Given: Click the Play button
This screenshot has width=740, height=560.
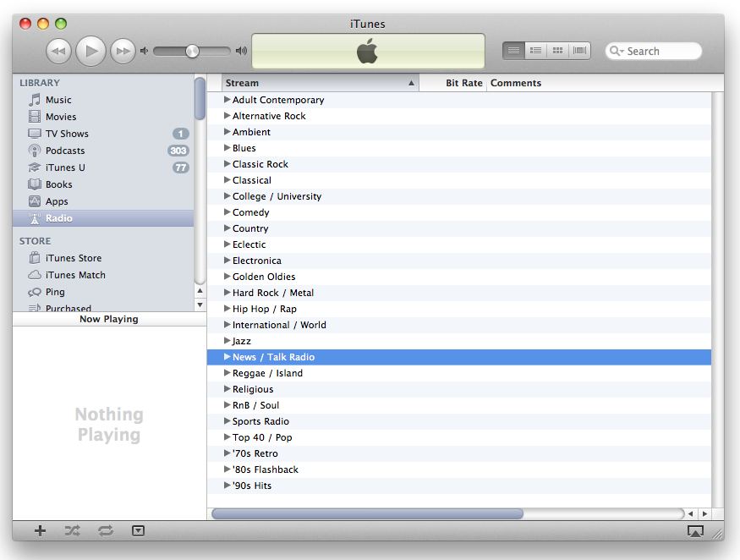Looking at the screenshot, I should click(90, 51).
